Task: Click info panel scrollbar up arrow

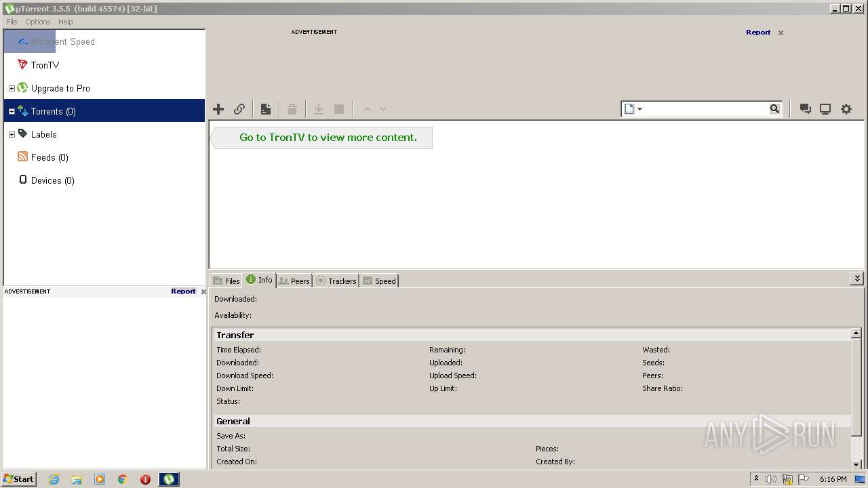Action: (x=856, y=333)
